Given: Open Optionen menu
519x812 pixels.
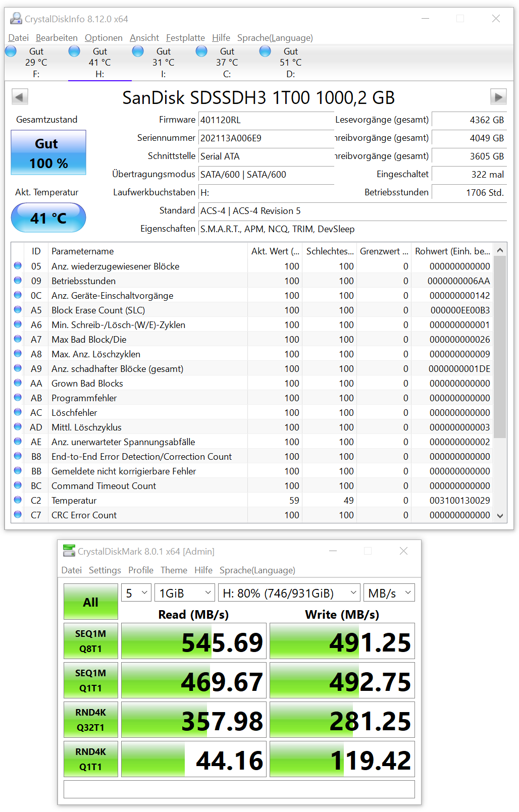Looking at the screenshot, I should pos(103,38).
